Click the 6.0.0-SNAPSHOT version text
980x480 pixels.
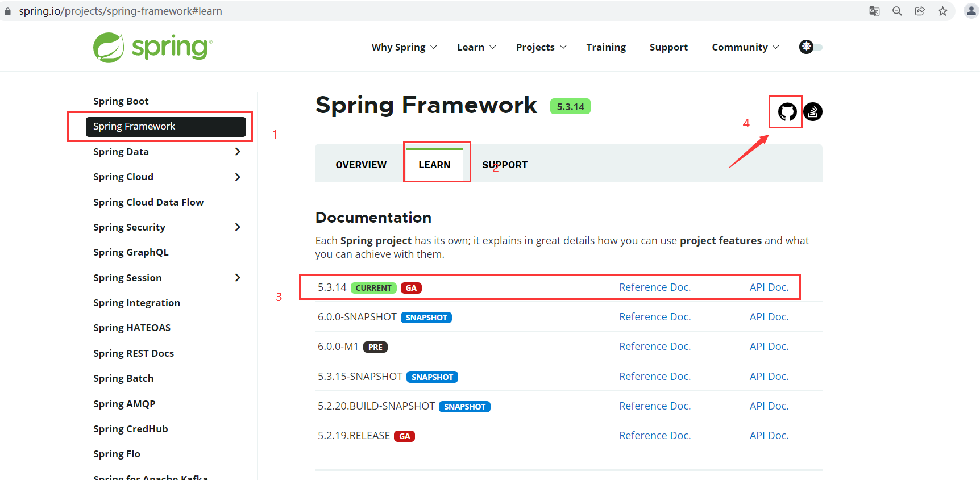[357, 317]
